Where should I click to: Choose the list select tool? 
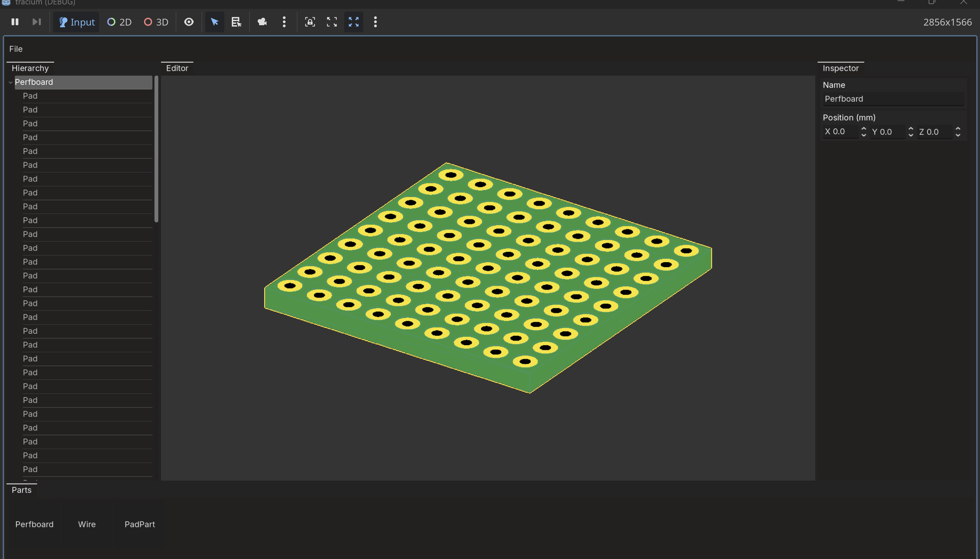(237, 22)
